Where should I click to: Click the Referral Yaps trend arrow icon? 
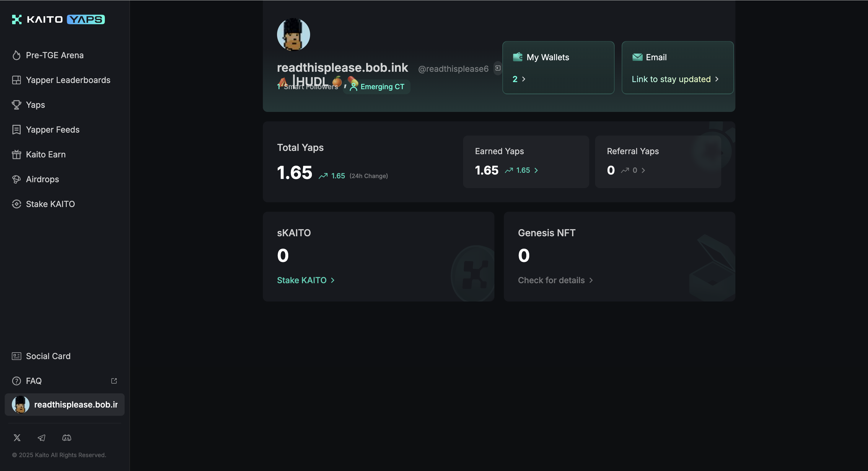(x=625, y=170)
